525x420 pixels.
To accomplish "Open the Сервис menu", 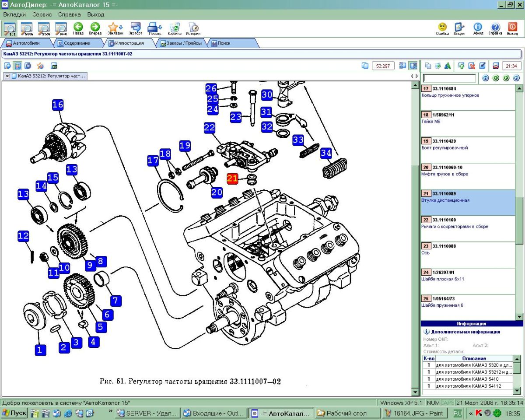I will (x=42, y=14).
